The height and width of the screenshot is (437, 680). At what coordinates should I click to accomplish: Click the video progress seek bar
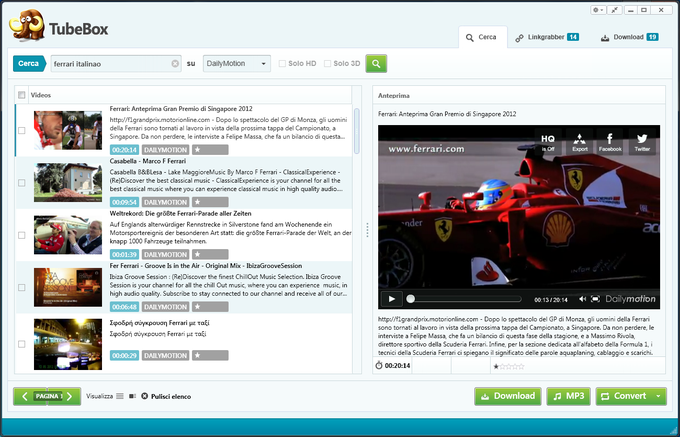click(466, 299)
